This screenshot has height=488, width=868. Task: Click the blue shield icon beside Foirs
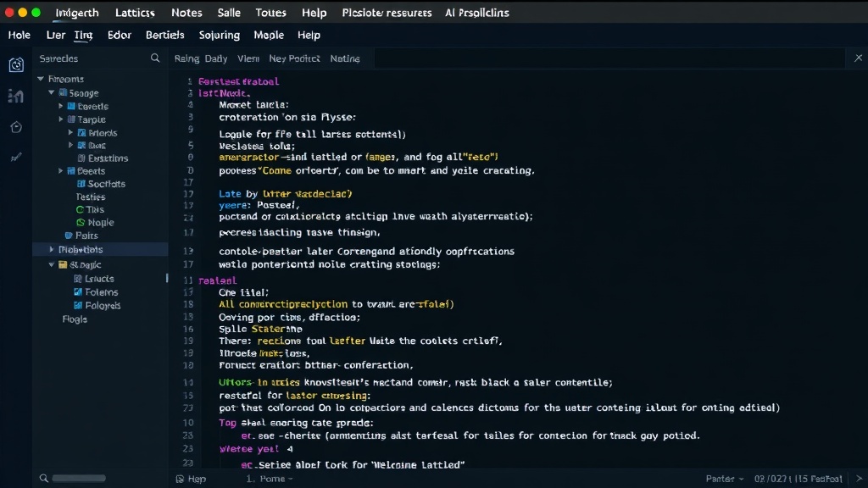click(69, 236)
